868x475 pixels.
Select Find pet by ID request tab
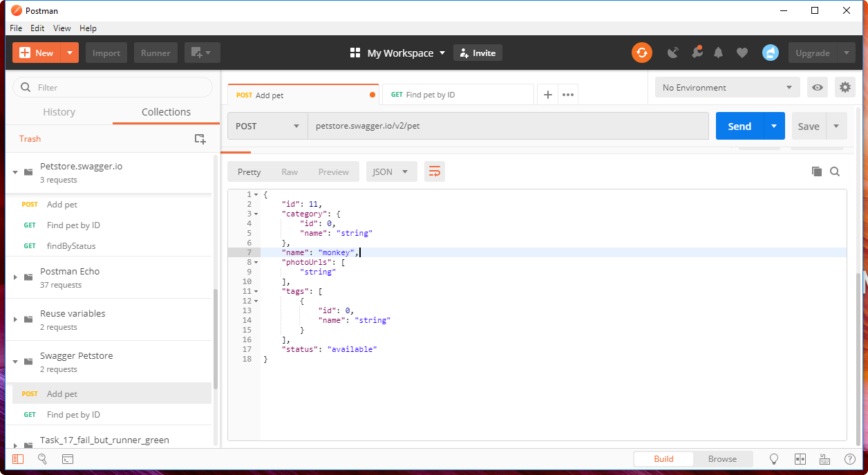click(x=457, y=95)
